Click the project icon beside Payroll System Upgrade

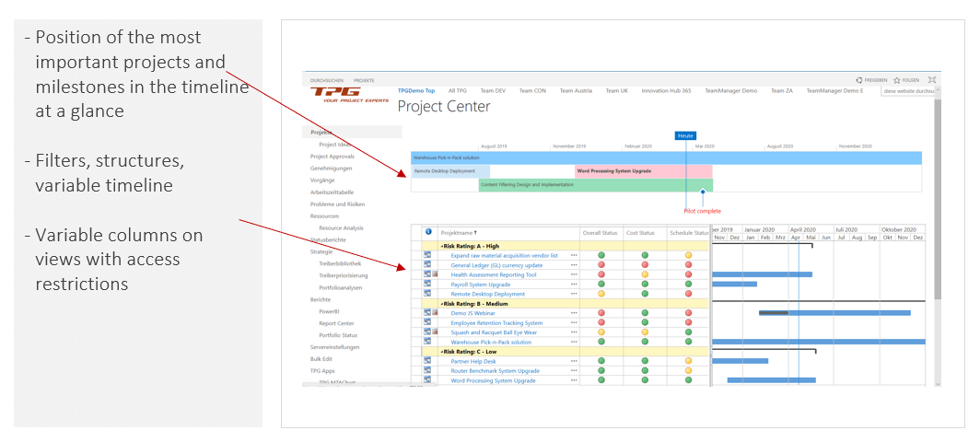pos(427,285)
